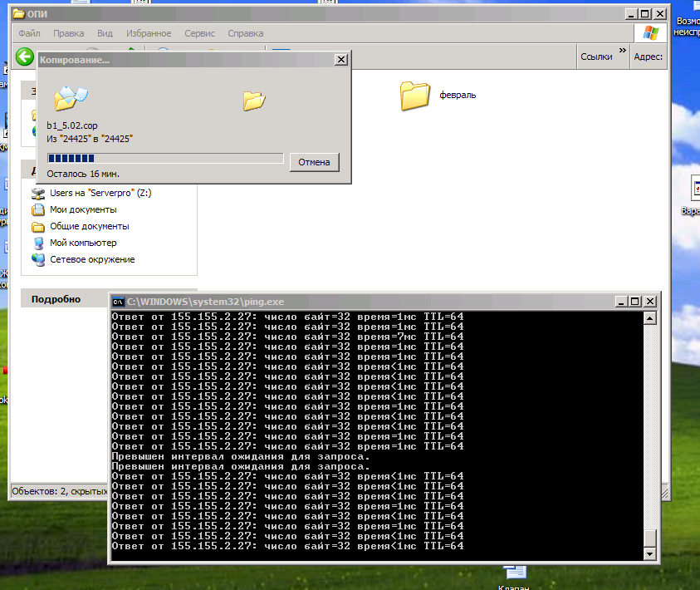Click the Мои документы icon
This screenshot has height=590, width=700.
tap(38, 210)
